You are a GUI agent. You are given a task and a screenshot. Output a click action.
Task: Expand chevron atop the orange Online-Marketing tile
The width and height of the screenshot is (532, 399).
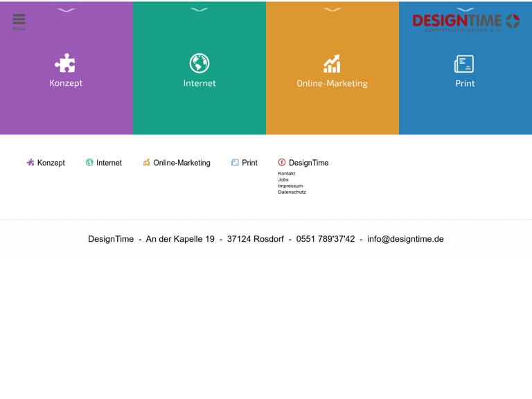pos(332,10)
